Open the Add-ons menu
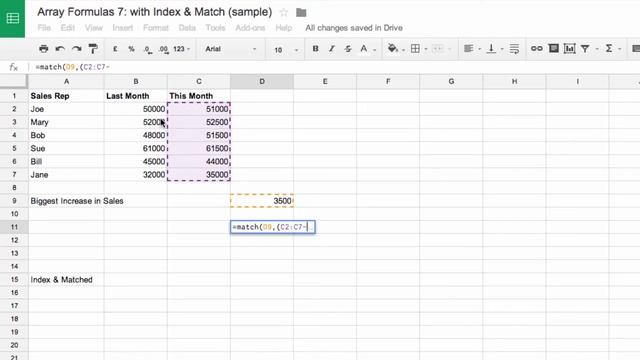 pyautogui.click(x=250, y=28)
